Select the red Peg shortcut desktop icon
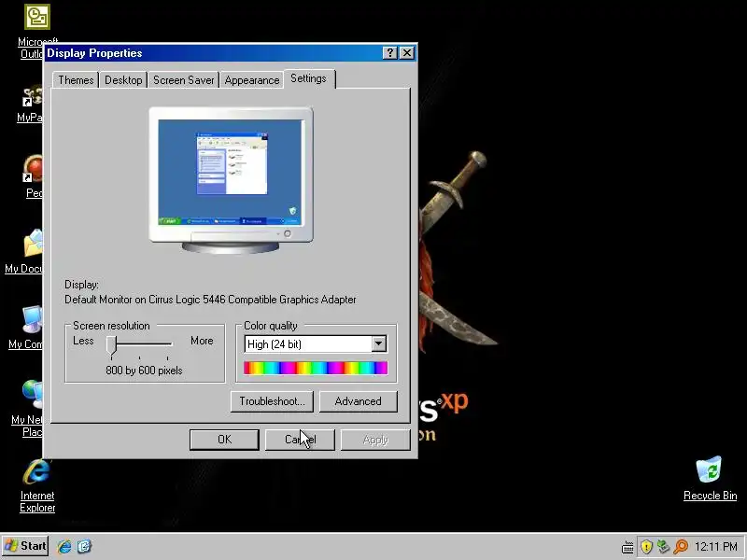The height and width of the screenshot is (560, 747). tap(33, 169)
